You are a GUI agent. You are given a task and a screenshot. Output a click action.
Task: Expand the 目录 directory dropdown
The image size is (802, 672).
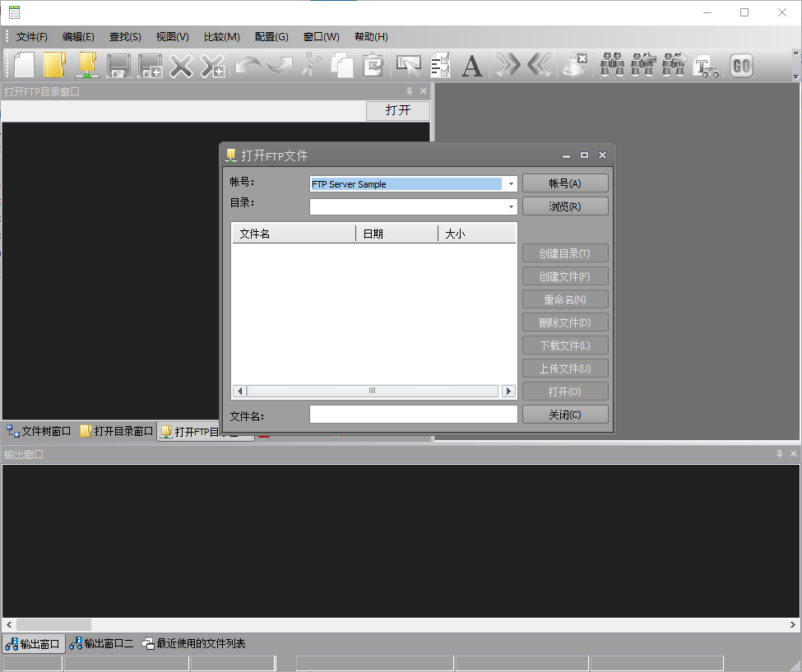[511, 206]
